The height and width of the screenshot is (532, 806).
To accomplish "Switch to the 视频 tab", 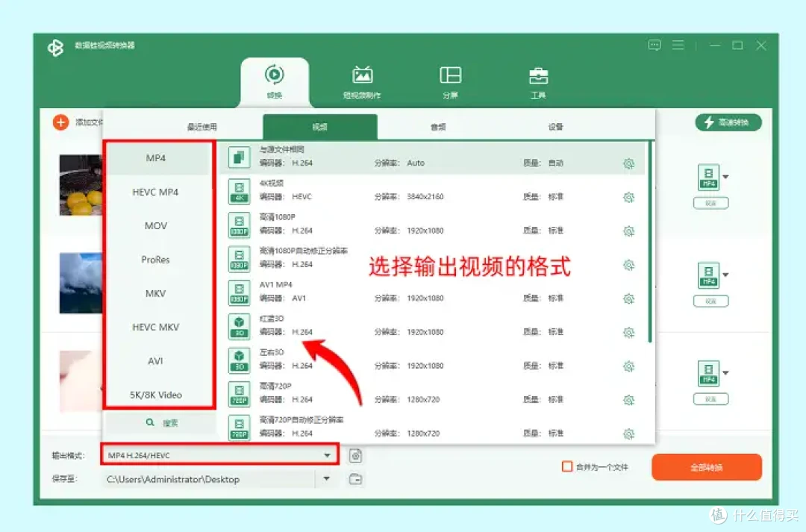I will (319, 127).
